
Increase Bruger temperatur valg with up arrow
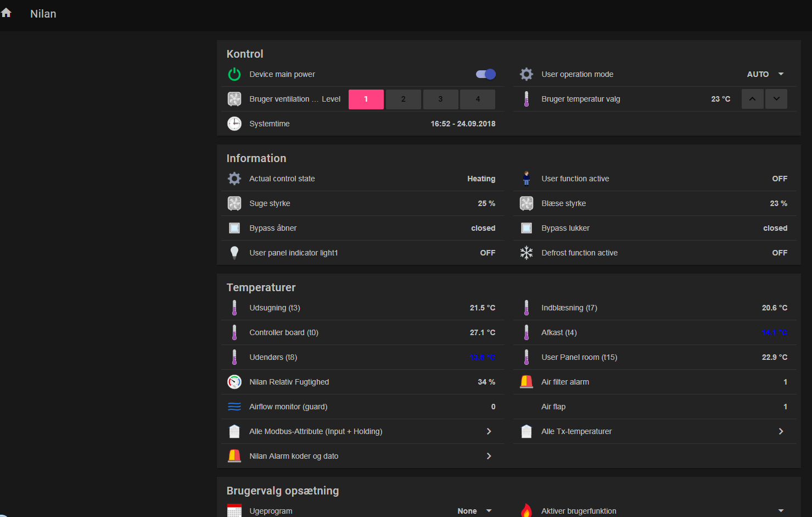pyautogui.click(x=752, y=99)
